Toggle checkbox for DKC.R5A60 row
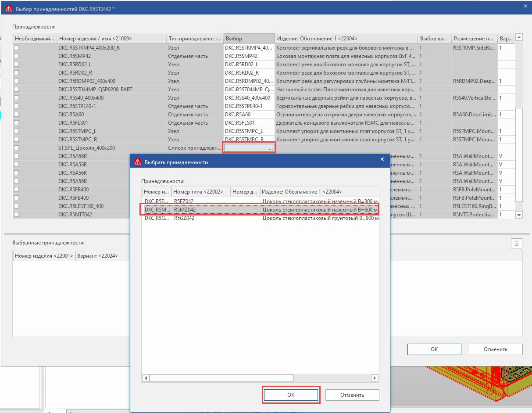The height and width of the screenshot is (413, 532). [17, 114]
